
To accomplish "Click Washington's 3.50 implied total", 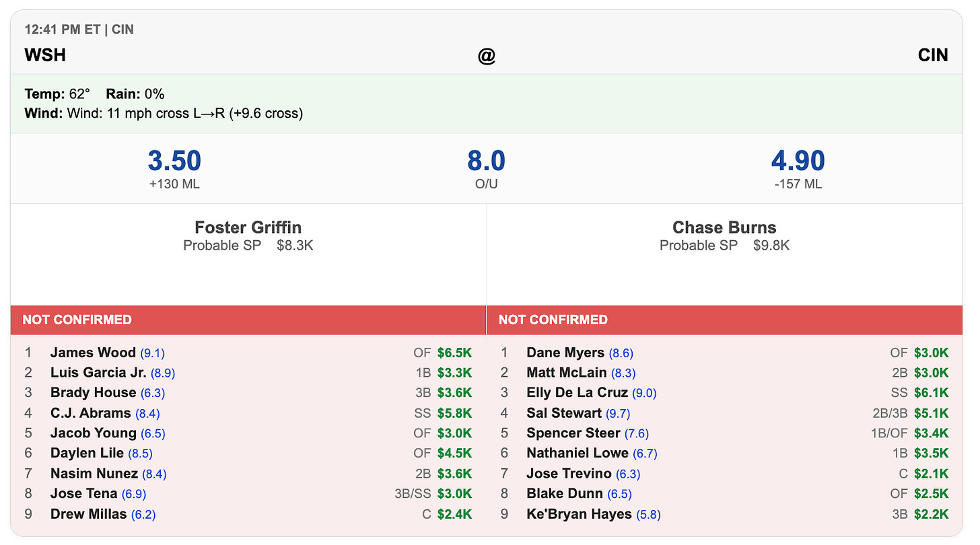I will 174,161.
